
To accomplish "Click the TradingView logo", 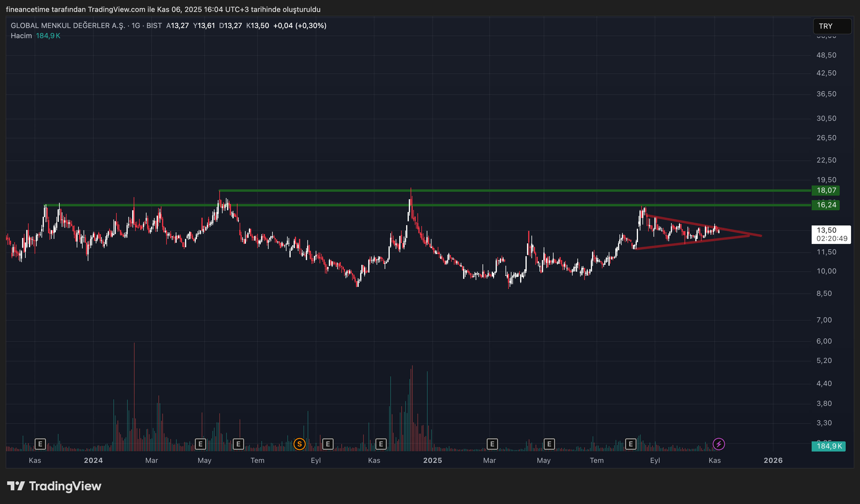I will tap(55, 486).
